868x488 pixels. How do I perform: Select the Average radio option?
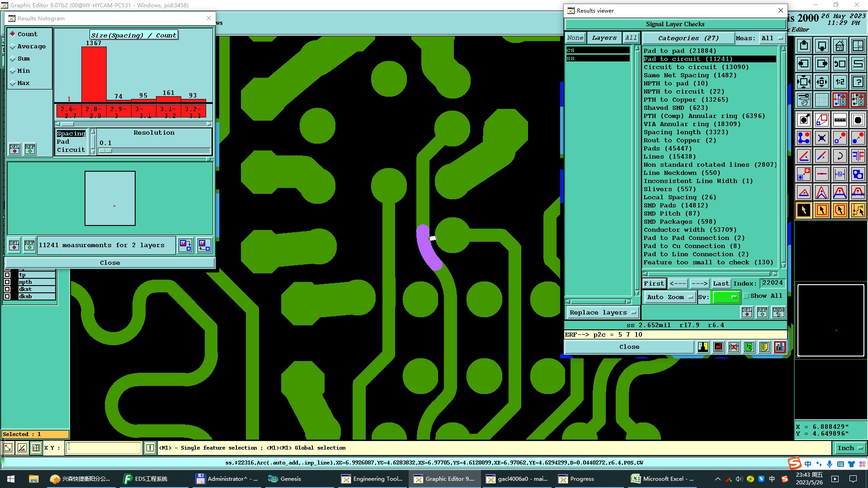click(x=13, y=47)
